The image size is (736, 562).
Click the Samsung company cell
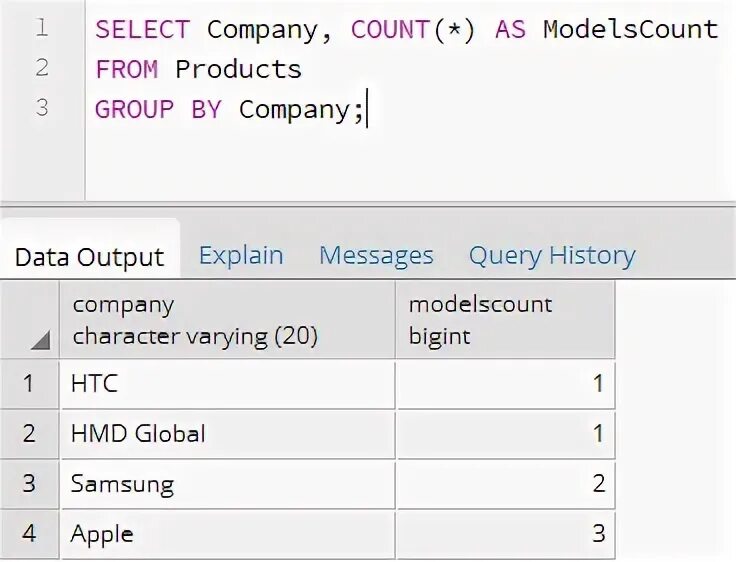click(x=227, y=485)
